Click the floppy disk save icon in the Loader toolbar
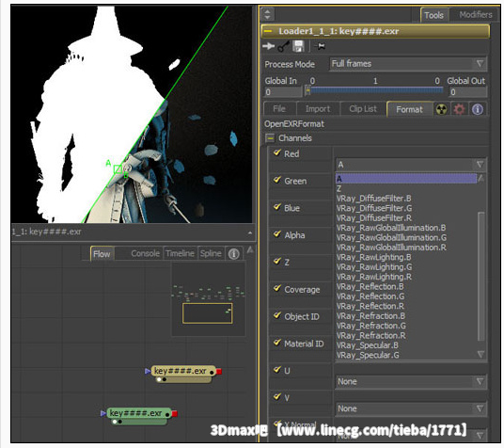This screenshot has width=504, height=448. point(298,46)
